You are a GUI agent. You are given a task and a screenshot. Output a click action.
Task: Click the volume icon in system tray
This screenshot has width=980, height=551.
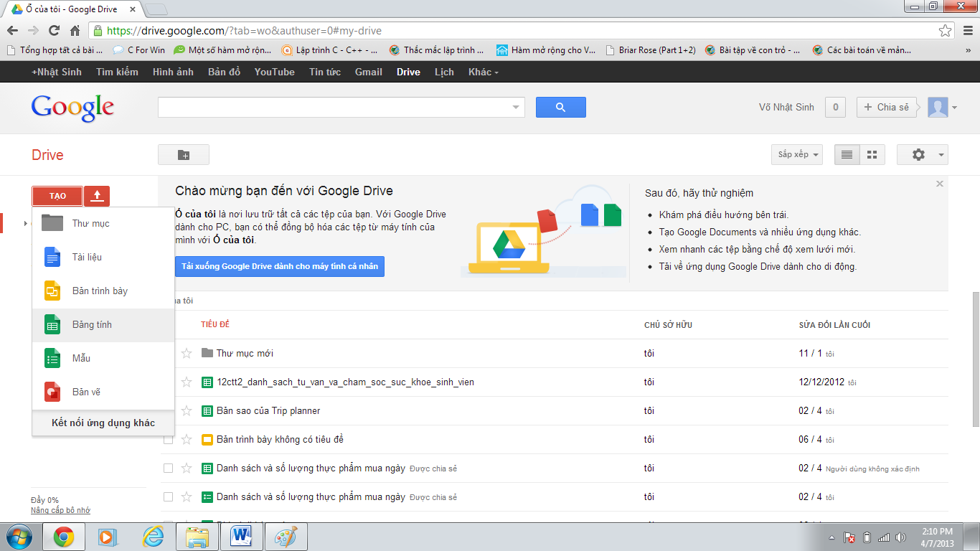click(x=902, y=537)
